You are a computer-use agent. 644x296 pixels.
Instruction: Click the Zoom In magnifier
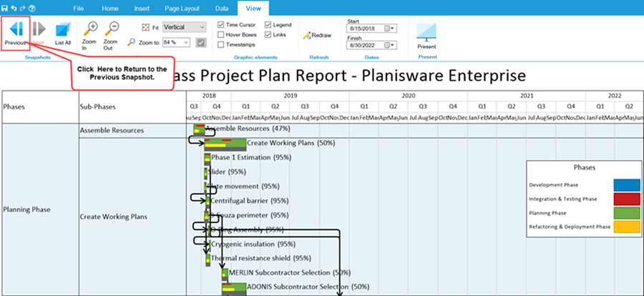89,35
